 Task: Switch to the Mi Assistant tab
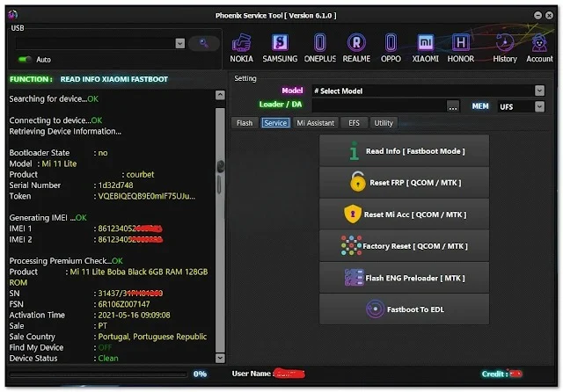tap(315, 123)
